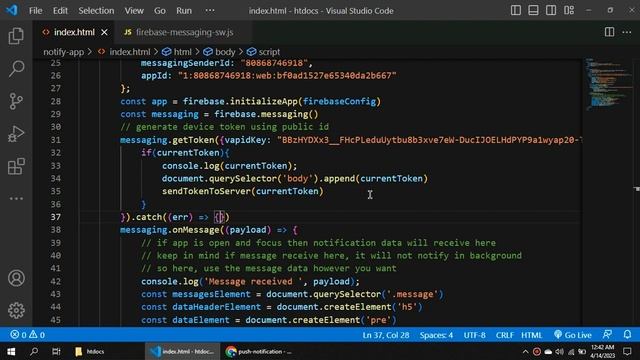Open the Selection menu
Image resolution: width=640 pixels, height=360 pixels.
coord(96,11)
